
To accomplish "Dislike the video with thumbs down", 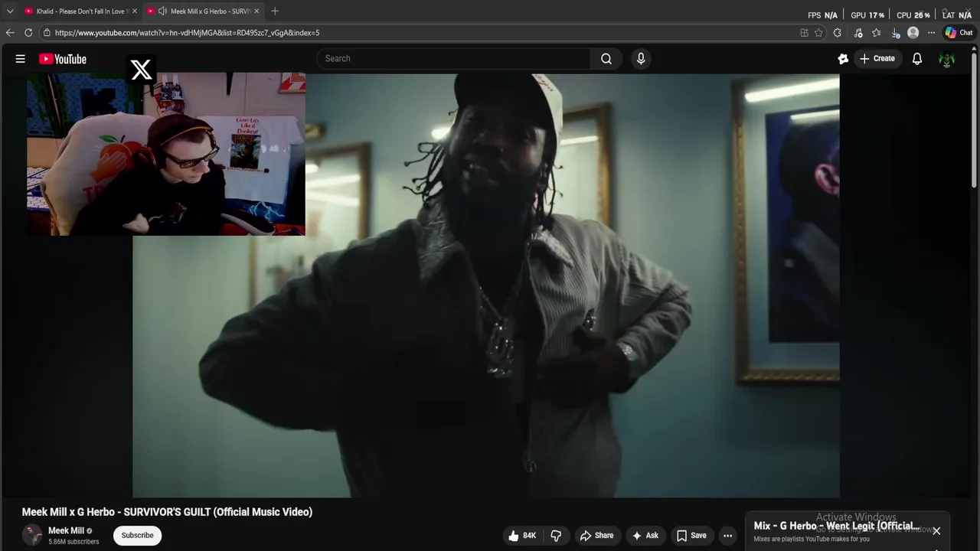I will (557, 536).
